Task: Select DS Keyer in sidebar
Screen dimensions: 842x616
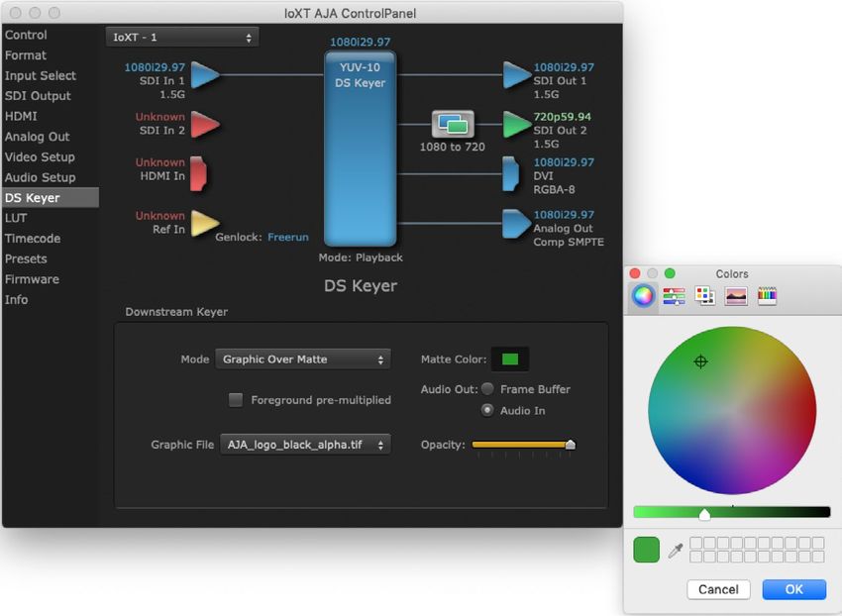Action: [x=51, y=198]
